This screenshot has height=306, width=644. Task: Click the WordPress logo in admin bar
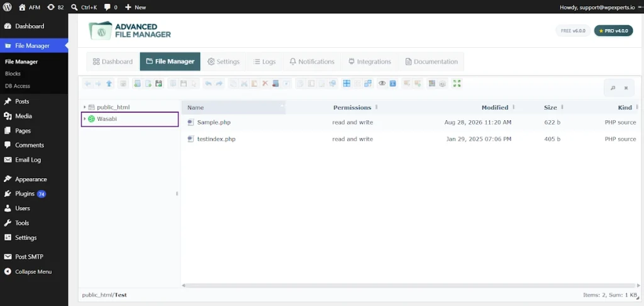pyautogui.click(x=8, y=7)
